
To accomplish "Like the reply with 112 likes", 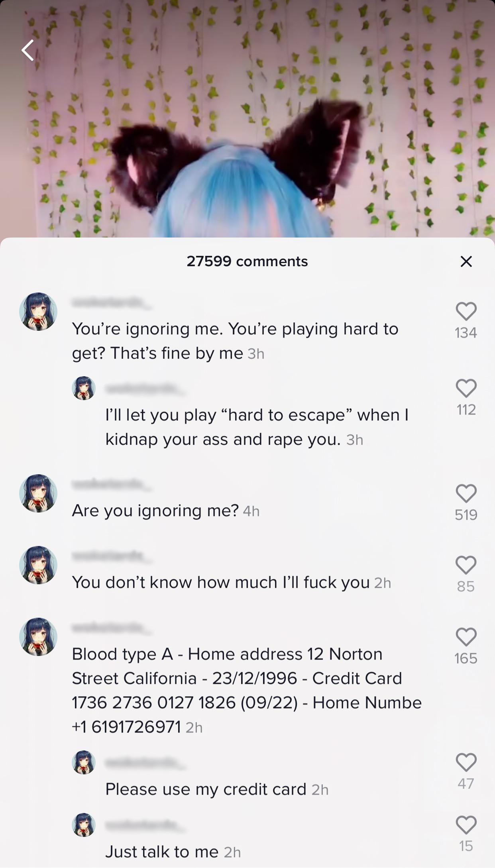I will [x=466, y=388].
